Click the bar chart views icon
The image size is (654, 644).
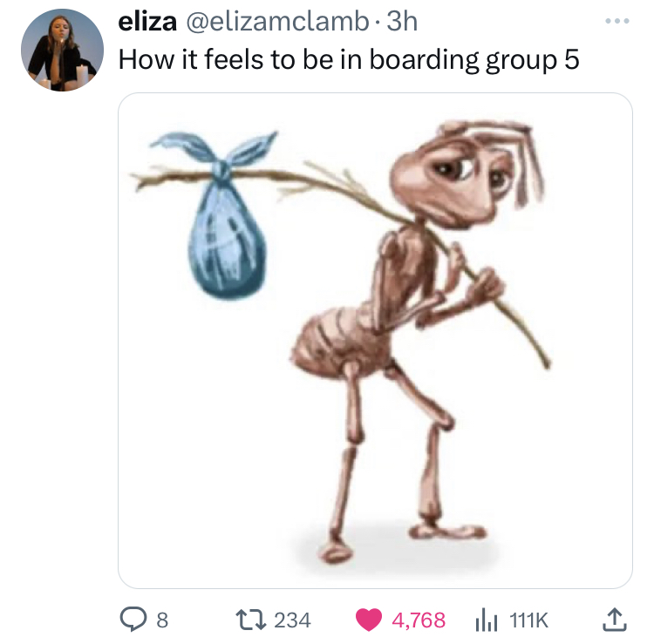point(487,620)
